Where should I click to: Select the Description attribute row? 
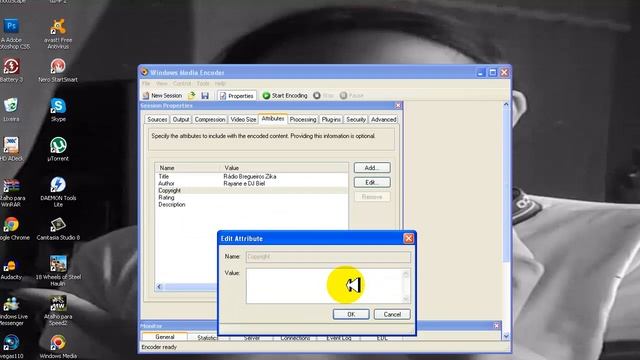pyautogui.click(x=251, y=204)
